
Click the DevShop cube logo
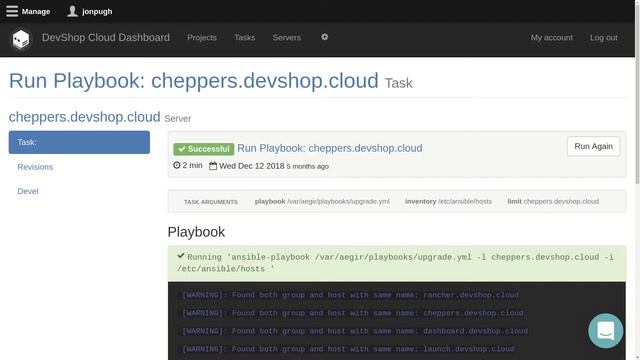click(21, 39)
